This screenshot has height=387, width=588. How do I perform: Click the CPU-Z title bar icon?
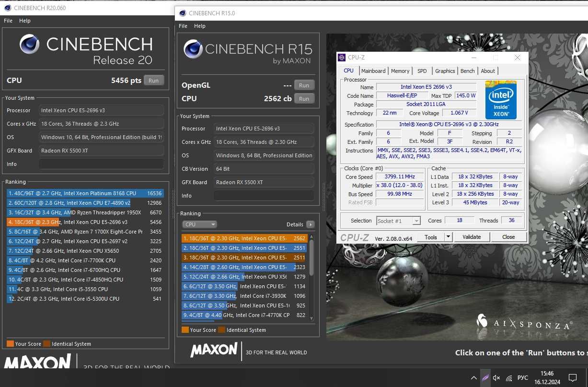[x=342, y=58]
